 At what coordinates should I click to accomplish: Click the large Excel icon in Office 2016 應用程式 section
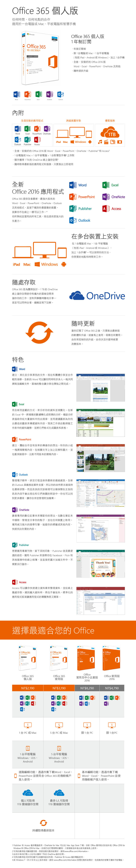106,185
